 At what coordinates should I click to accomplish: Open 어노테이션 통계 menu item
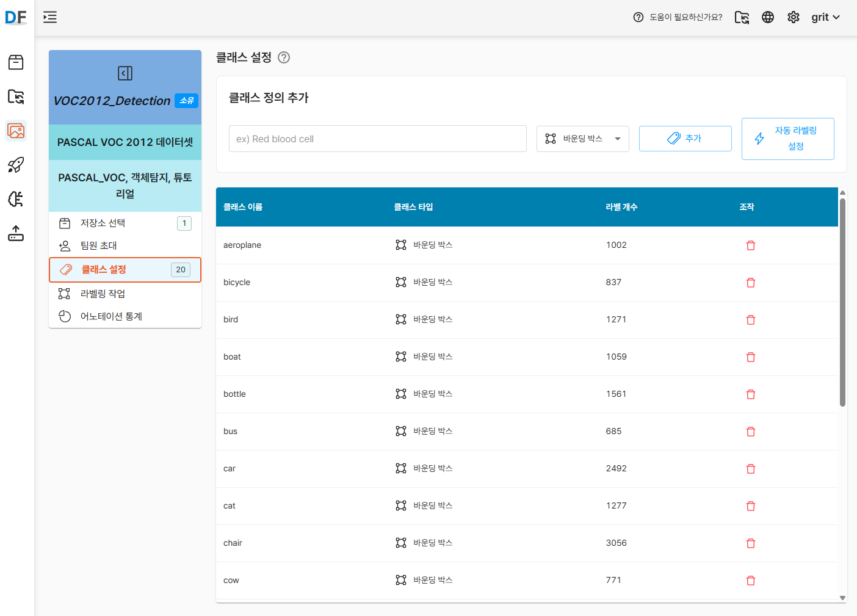(x=125, y=316)
